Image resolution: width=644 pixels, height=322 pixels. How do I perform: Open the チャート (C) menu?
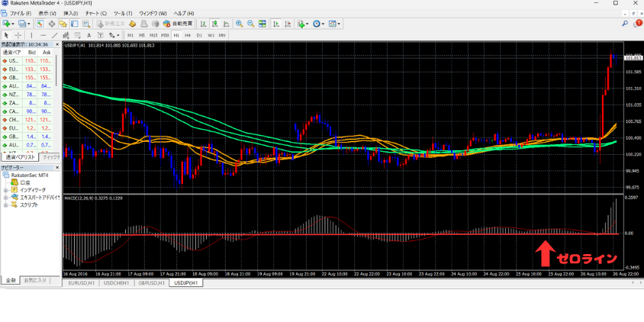tap(95, 14)
